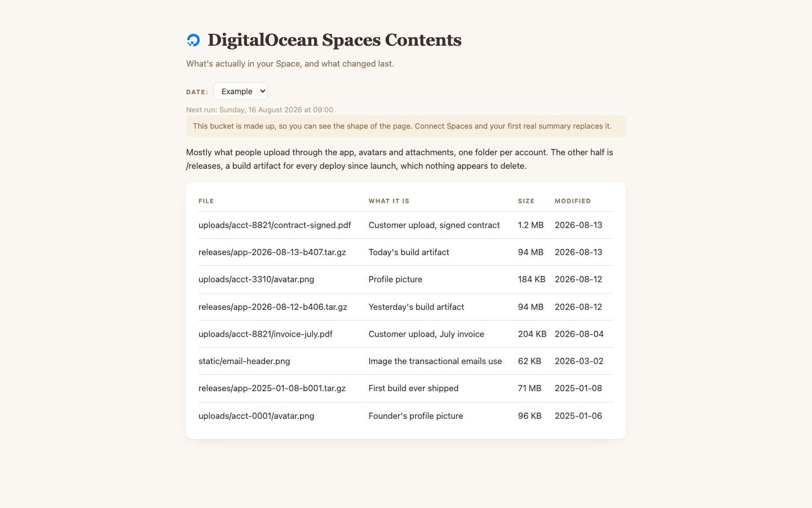
Task: Select the contract-signed.pdf file row
Action: point(406,225)
